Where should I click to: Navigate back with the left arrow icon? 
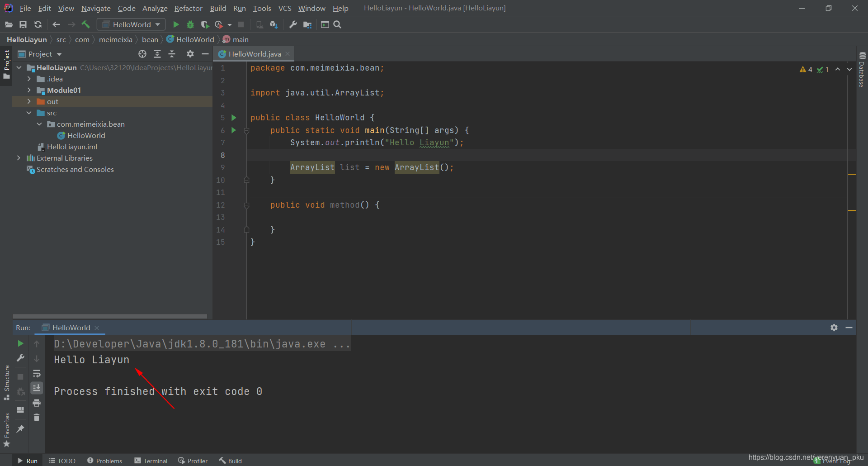[56, 24]
